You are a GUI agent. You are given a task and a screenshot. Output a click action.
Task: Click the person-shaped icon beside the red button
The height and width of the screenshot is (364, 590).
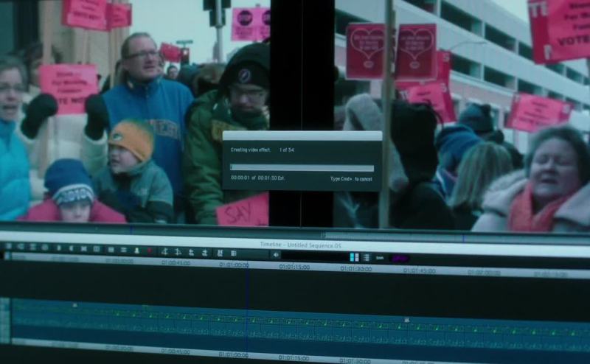[136, 251]
